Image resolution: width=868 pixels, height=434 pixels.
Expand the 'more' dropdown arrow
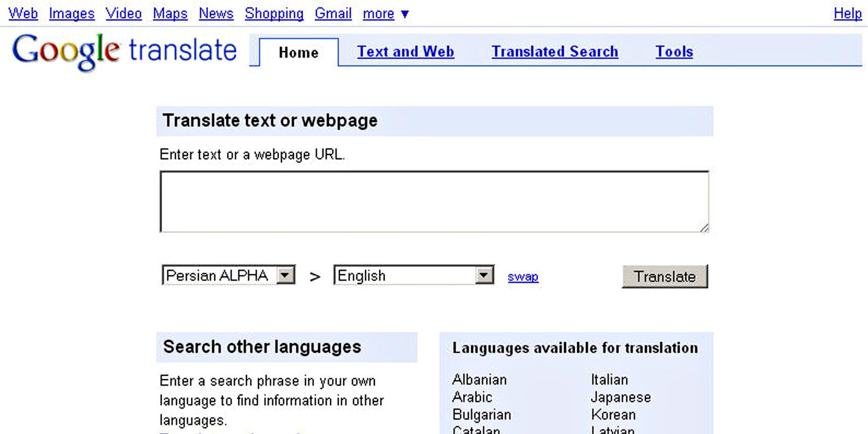(404, 14)
